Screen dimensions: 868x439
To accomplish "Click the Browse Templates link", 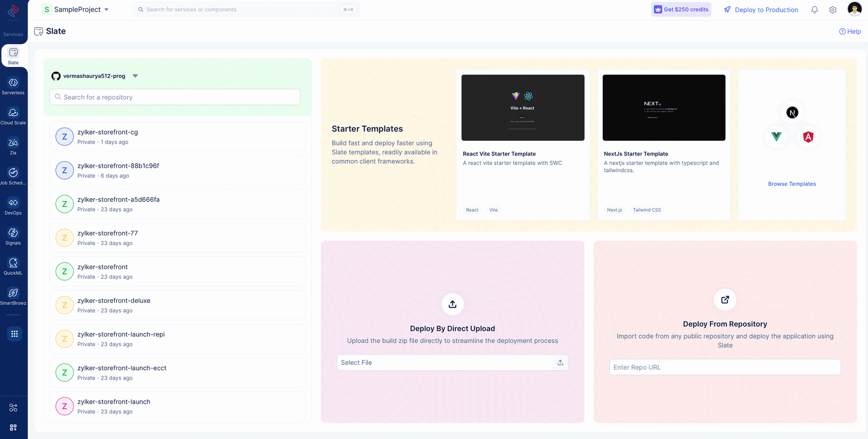I will tap(792, 184).
